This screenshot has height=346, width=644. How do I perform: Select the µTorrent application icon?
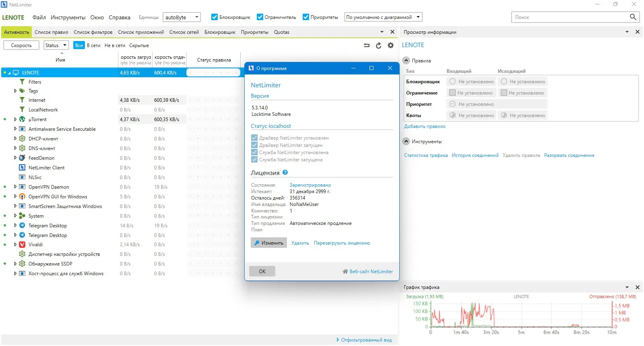coord(22,119)
